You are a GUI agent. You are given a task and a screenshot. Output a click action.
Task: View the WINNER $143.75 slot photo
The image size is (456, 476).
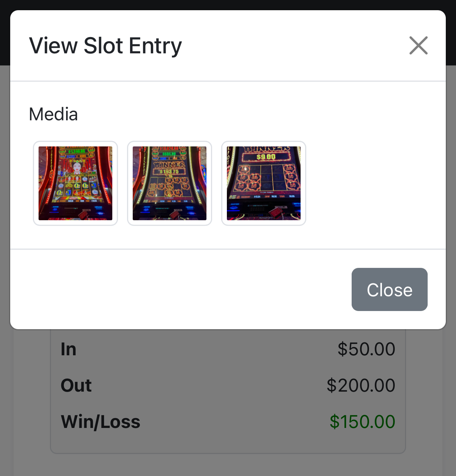tap(169, 183)
